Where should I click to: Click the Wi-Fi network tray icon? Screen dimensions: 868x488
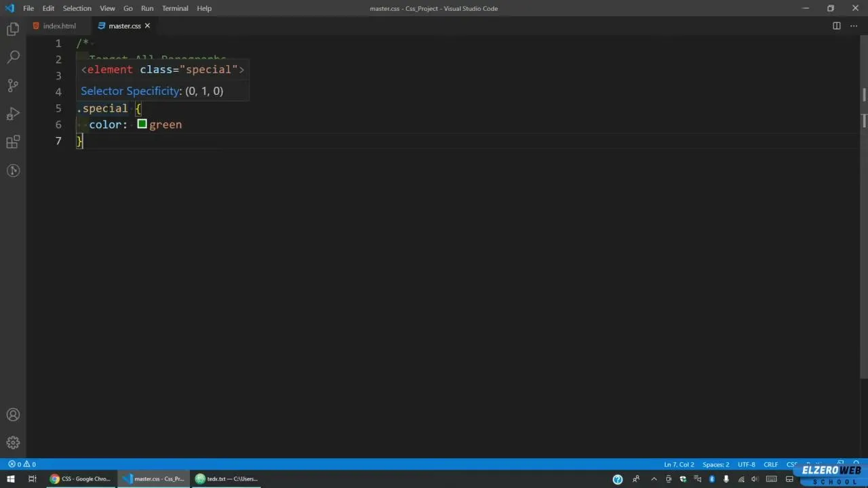tap(741, 479)
